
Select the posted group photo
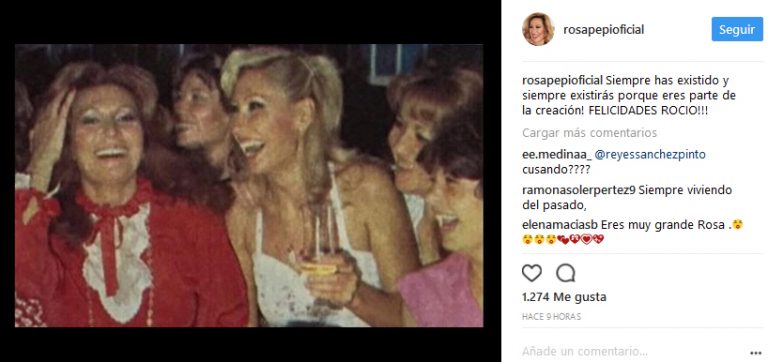(x=249, y=186)
